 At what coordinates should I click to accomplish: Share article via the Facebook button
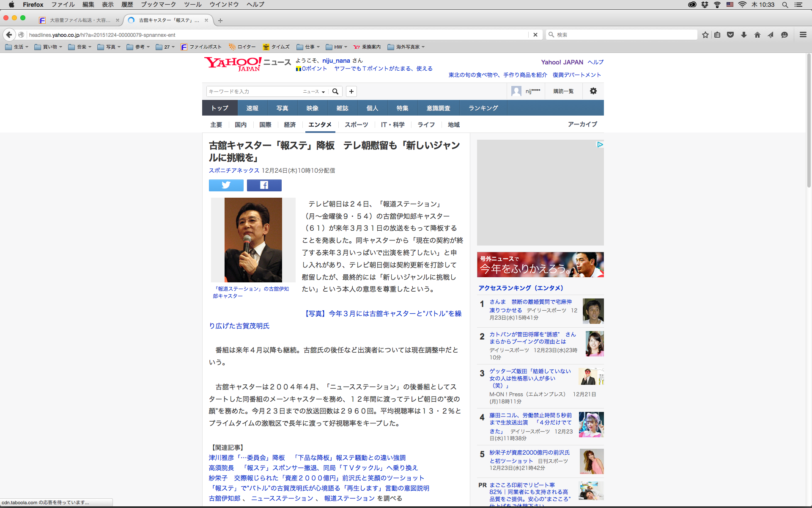pyautogui.click(x=264, y=185)
